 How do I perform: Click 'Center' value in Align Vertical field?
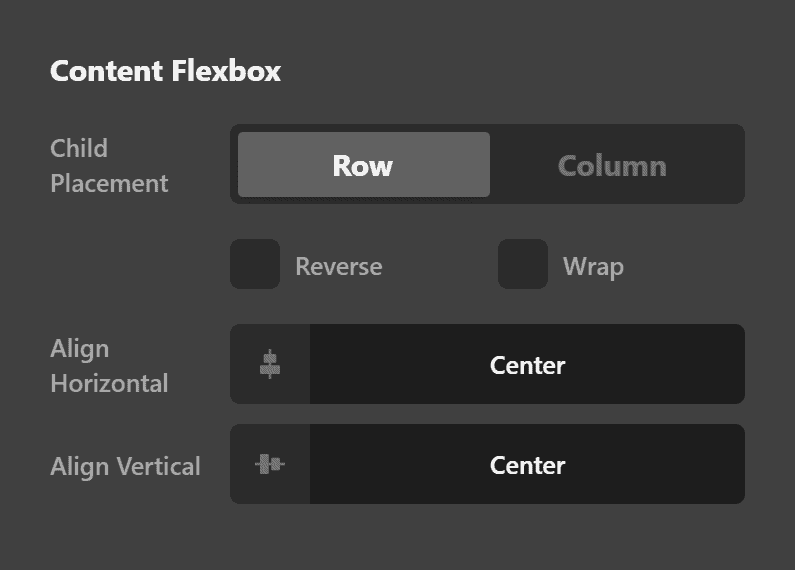point(527,465)
